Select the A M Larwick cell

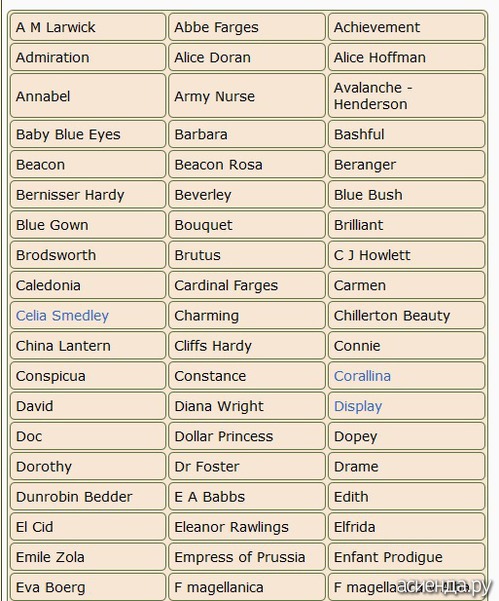pyautogui.click(x=88, y=27)
